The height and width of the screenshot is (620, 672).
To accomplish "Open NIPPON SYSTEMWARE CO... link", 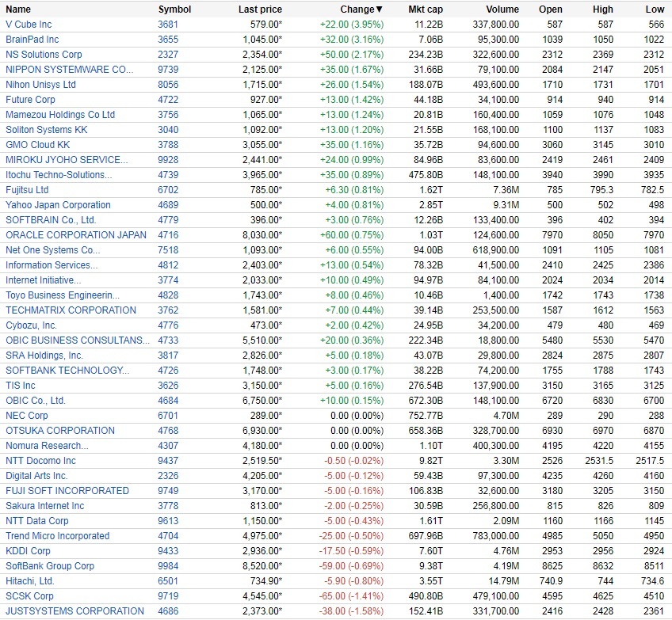I will point(70,70).
